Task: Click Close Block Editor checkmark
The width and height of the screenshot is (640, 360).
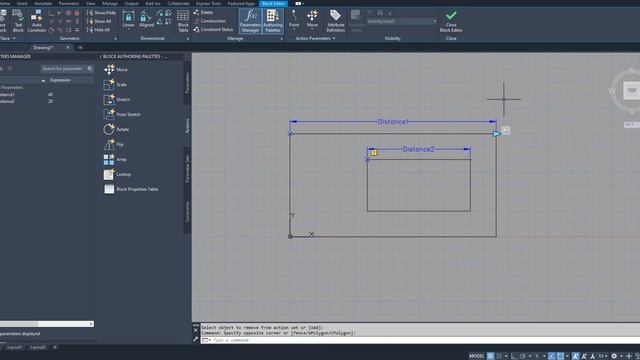Action: coord(451,21)
